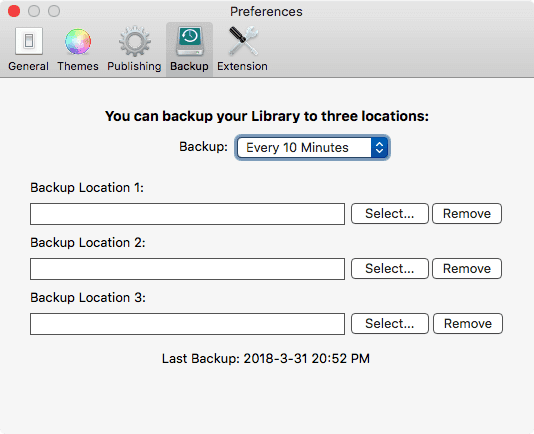Open the Themes color wheel icon

[x=78, y=42]
